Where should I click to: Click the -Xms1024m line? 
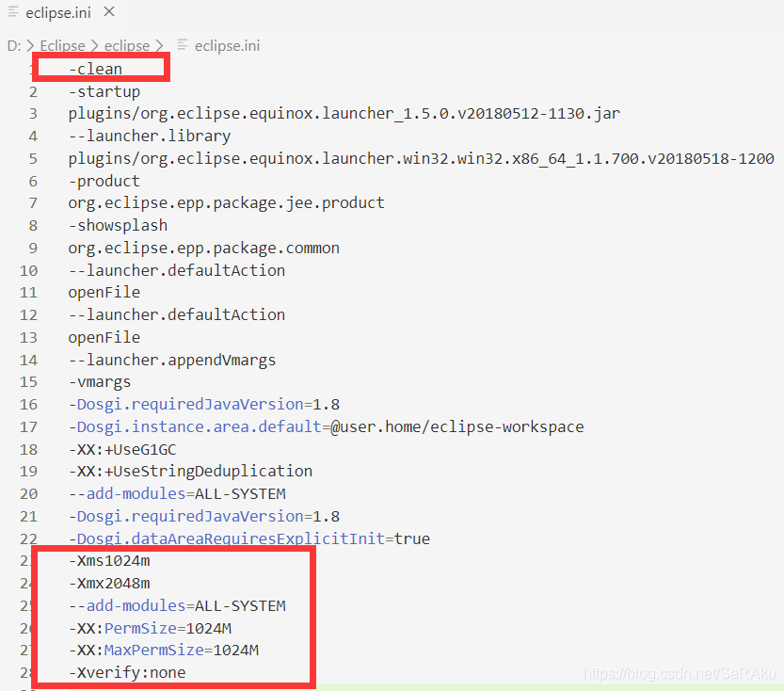point(108,561)
